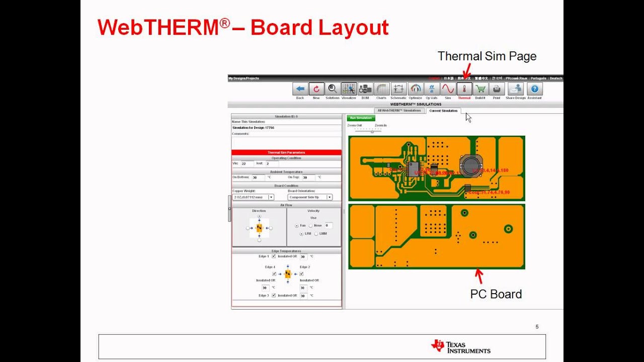Open the Board Orientation dropdown
The height and width of the screenshot is (362, 644).
pyautogui.click(x=310, y=198)
